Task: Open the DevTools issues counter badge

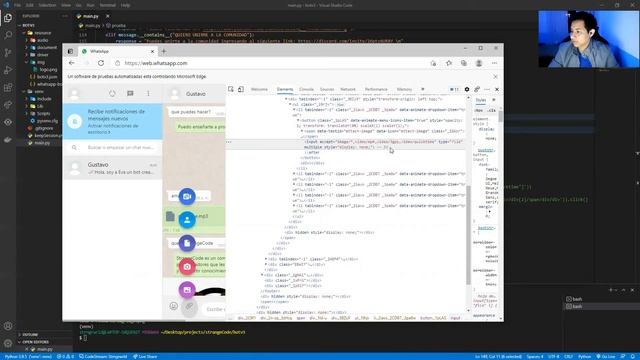Action: 454,89
